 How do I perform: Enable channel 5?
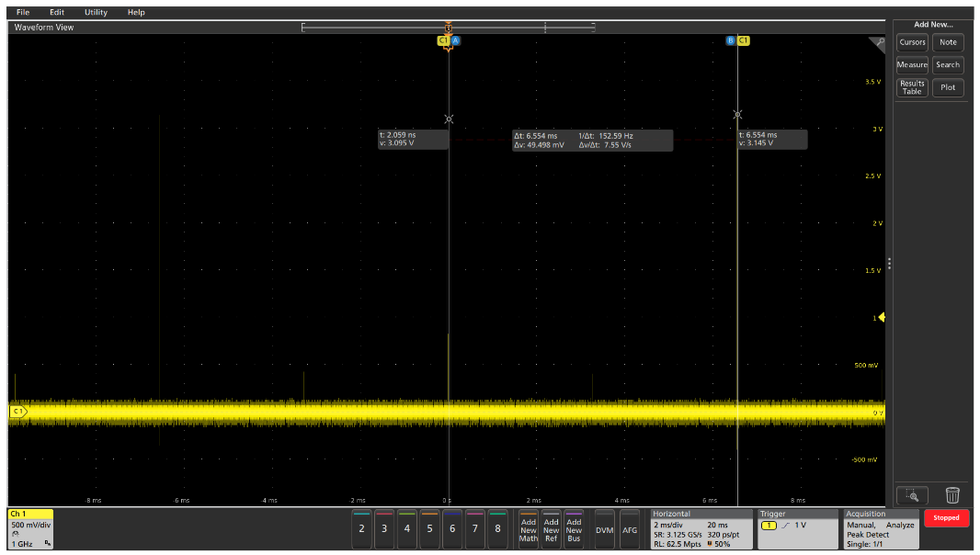tap(429, 528)
